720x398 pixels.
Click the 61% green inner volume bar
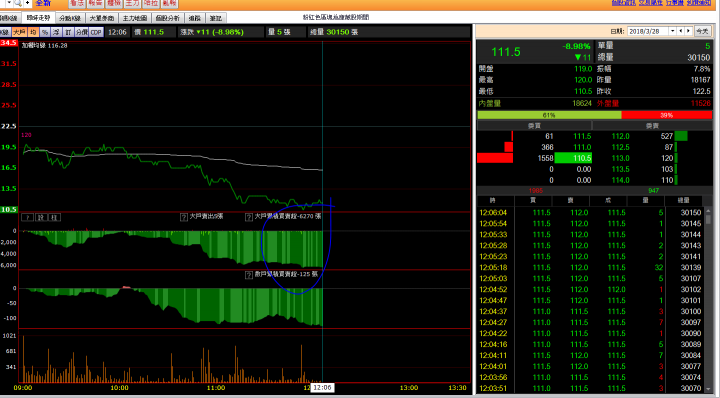tap(549, 115)
